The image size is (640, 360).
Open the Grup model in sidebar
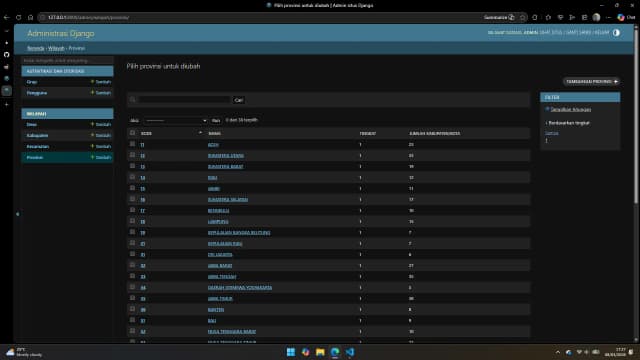pos(32,82)
